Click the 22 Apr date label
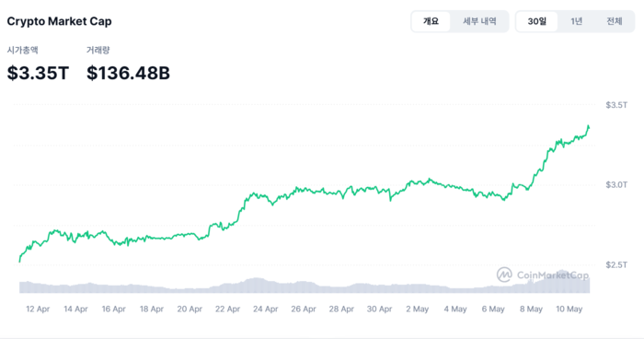This screenshot has width=644, height=339. tap(227, 309)
